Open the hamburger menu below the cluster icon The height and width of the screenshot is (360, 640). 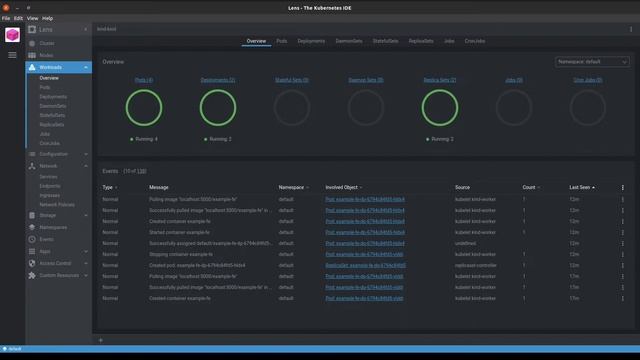pos(12,55)
